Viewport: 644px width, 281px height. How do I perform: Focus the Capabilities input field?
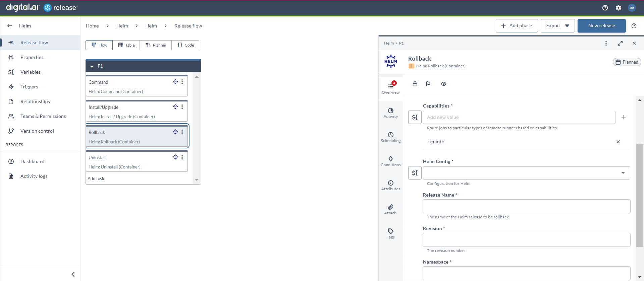coord(519,117)
